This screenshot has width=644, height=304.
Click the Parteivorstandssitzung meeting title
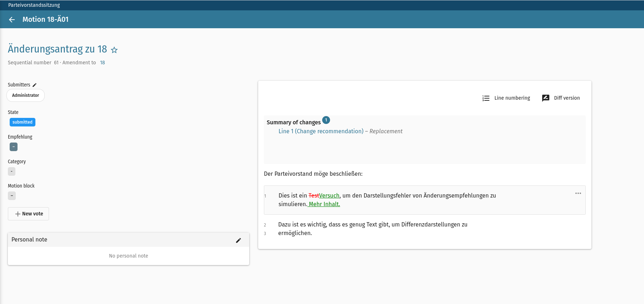(34, 5)
